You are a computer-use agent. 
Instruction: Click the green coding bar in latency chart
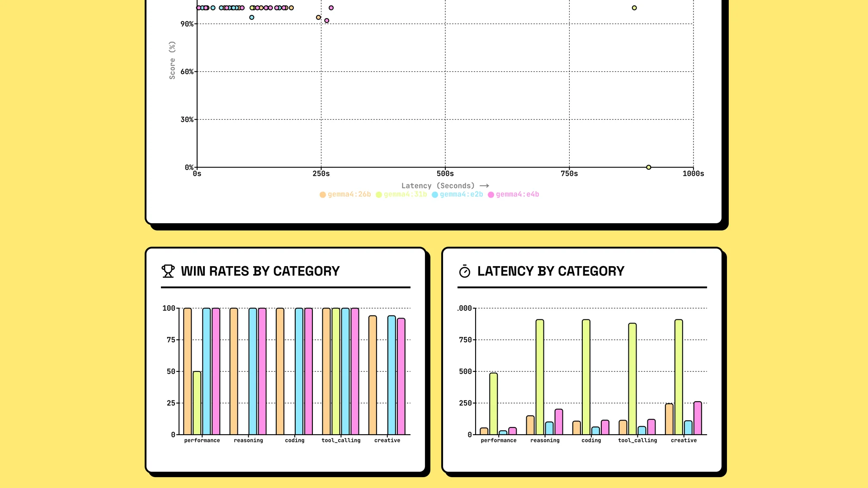[x=586, y=377]
